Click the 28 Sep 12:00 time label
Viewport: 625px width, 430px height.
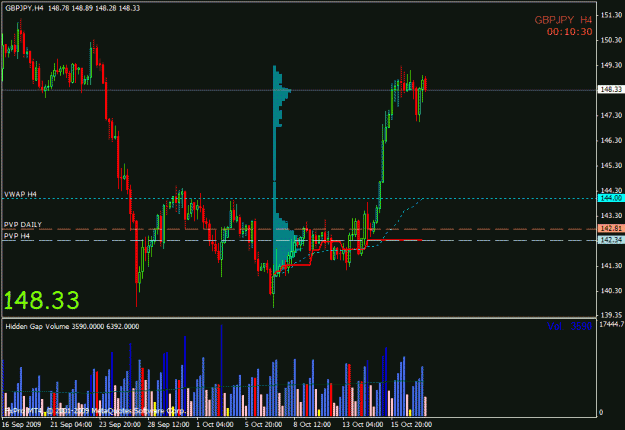(x=168, y=424)
